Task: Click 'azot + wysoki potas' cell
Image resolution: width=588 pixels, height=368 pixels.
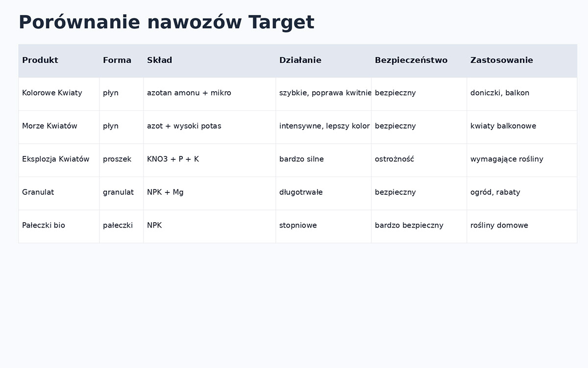Action: pos(210,127)
